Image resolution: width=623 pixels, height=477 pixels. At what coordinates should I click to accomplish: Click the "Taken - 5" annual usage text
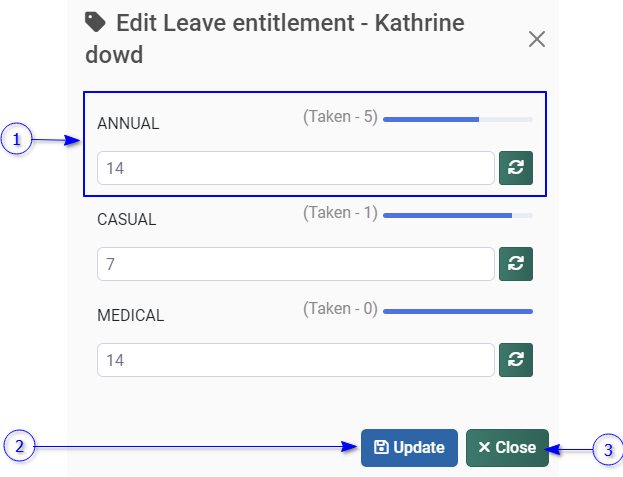[340, 117]
